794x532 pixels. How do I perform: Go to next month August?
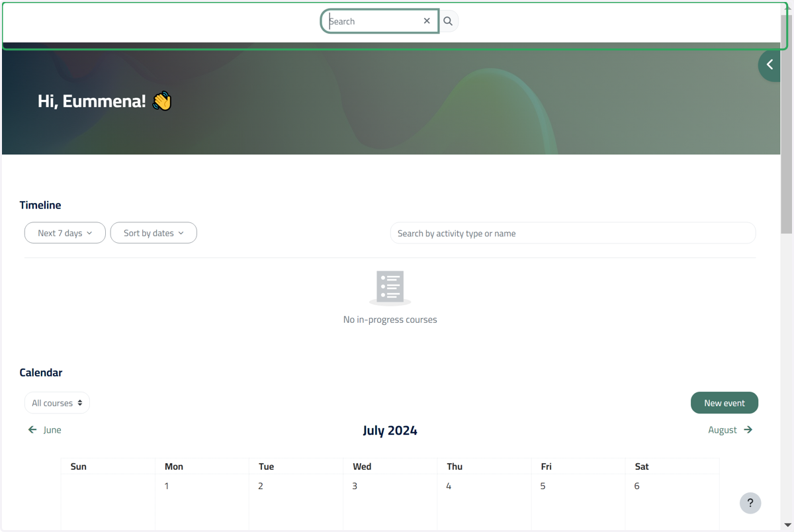click(x=730, y=430)
